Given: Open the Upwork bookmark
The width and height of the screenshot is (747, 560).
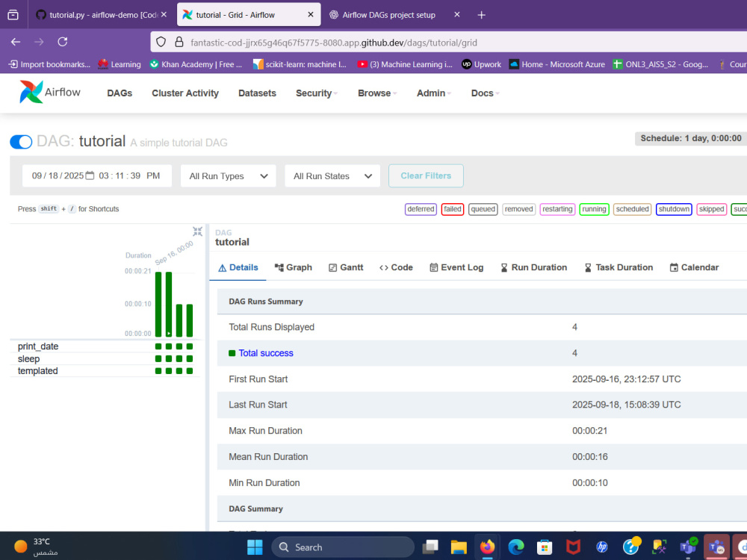Looking at the screenshot, I should [x=481, y=64].
